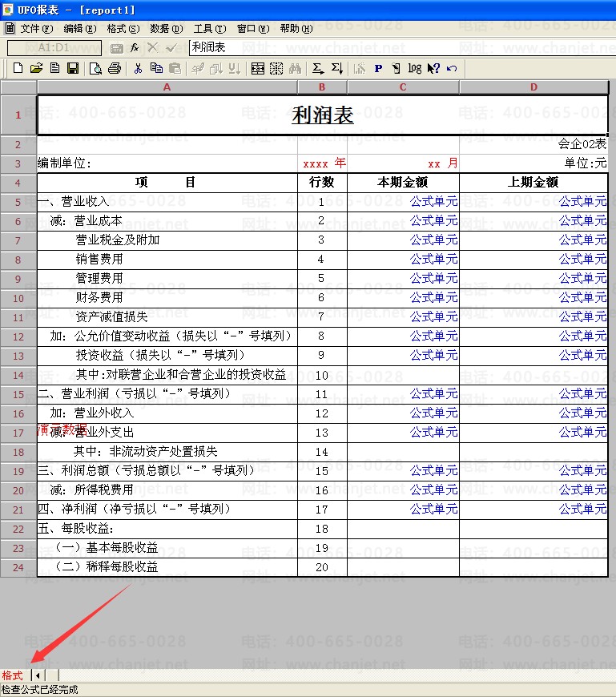The width and height of the screenshot is (616, 697).
Task: Click the keyboard icon in formula bar
Action: click(x=116, y=48)
